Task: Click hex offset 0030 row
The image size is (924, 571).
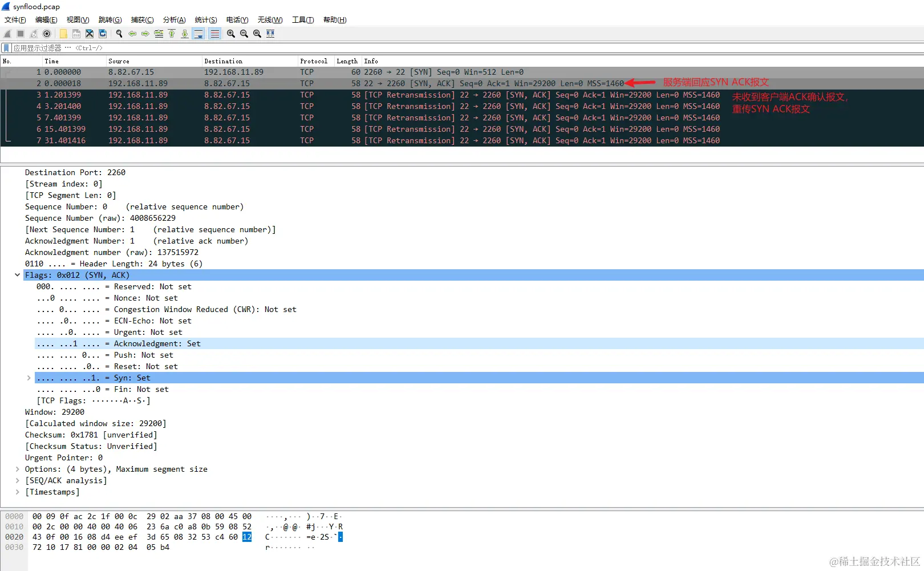Action: coord(14,547)
